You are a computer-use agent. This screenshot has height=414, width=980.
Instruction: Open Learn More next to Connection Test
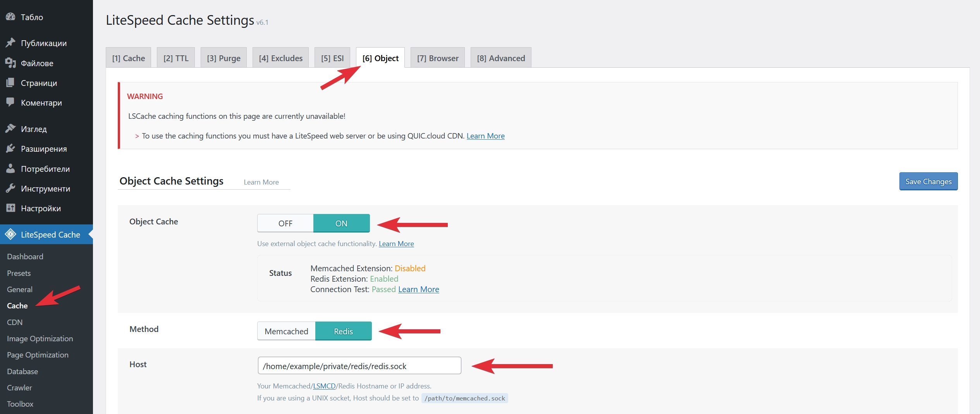pos(419,289)
